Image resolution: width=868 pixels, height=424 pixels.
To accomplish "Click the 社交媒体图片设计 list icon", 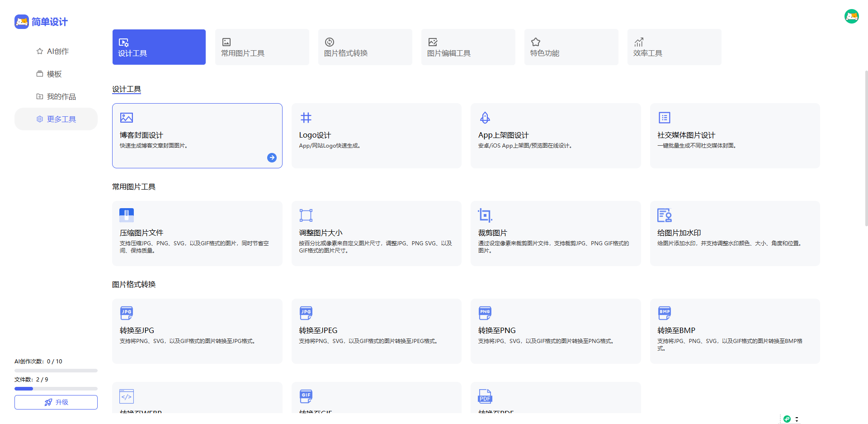I will [665, 118].
